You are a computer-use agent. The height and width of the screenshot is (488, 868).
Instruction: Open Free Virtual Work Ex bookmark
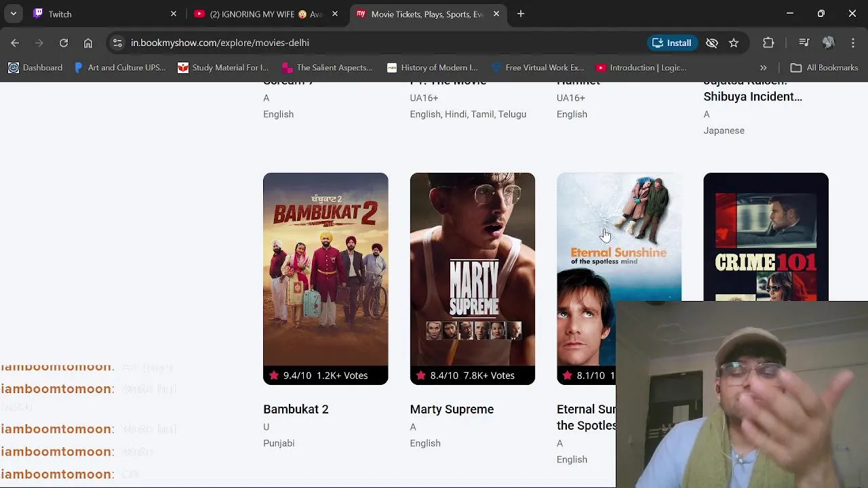538,68
